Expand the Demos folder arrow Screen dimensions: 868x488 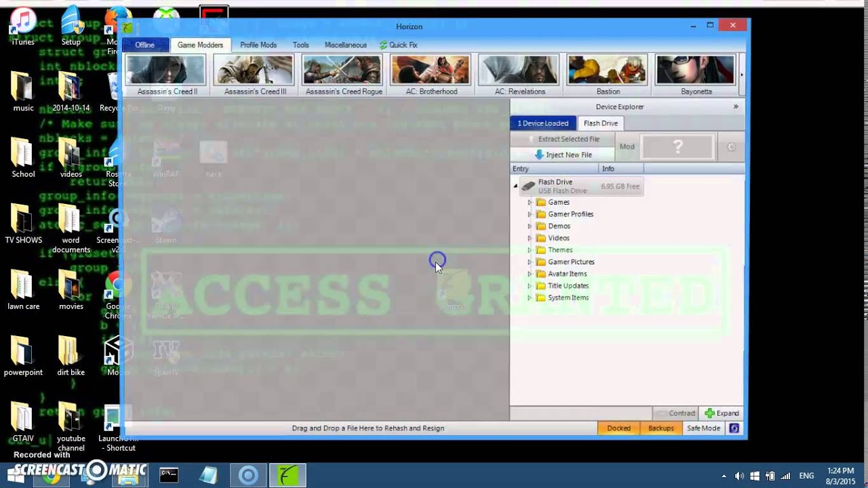click(x=530, y=226)
